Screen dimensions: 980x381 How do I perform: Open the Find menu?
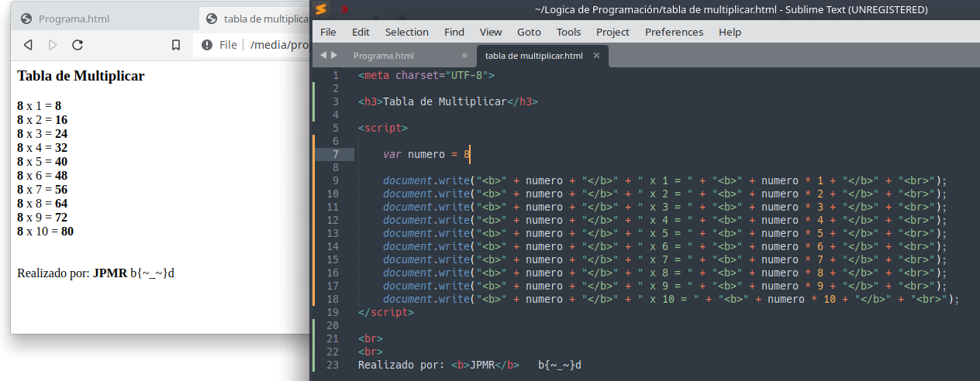pyautogui.click(x=454, y=32)
